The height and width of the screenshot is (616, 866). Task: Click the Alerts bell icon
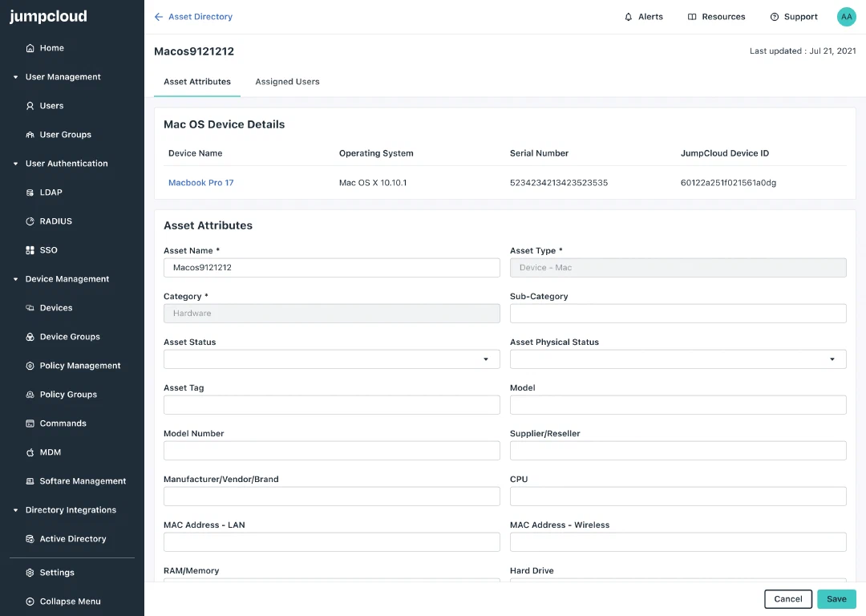coord(628,17)
